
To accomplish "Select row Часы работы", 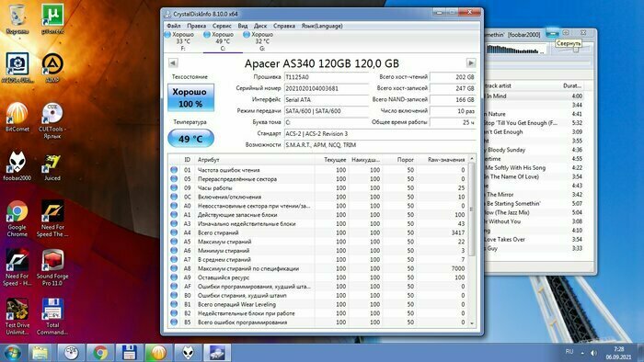I will pyautogui.click(x=318, y=187).
